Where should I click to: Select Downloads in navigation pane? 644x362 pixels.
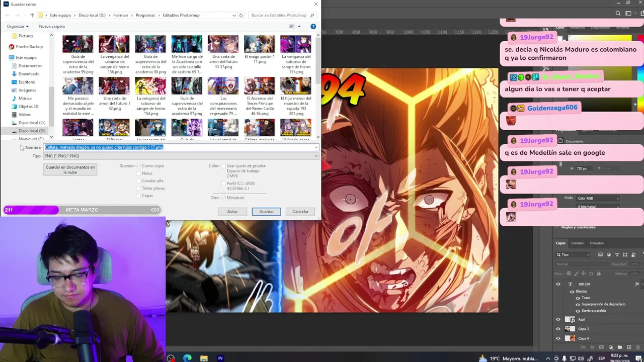click(x=28, y=74)
